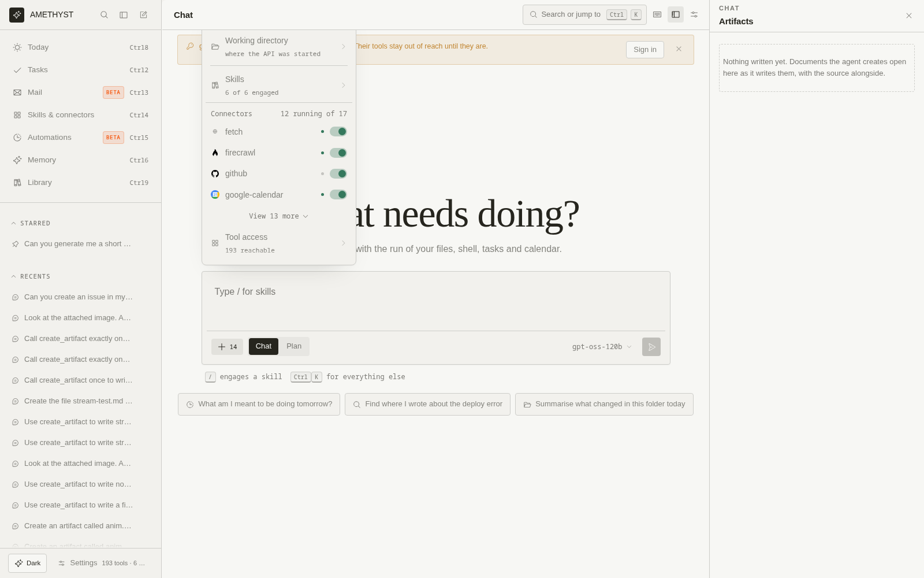Open the sliders settings icon in header
Viewport: 924px width, 578px height.
point(694,14)
